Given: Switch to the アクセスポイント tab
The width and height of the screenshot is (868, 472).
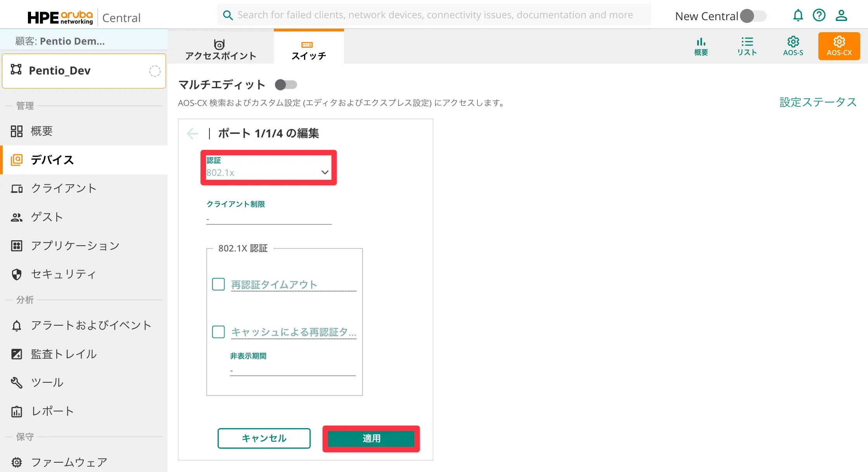Looking at the screenshot, I should pos(220,49).
